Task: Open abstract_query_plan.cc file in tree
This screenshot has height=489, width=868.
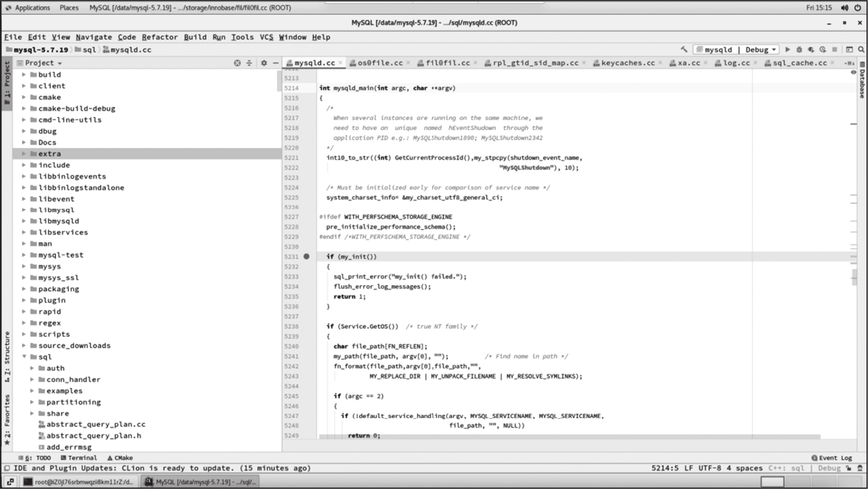Action: click(x=96, y=424)
